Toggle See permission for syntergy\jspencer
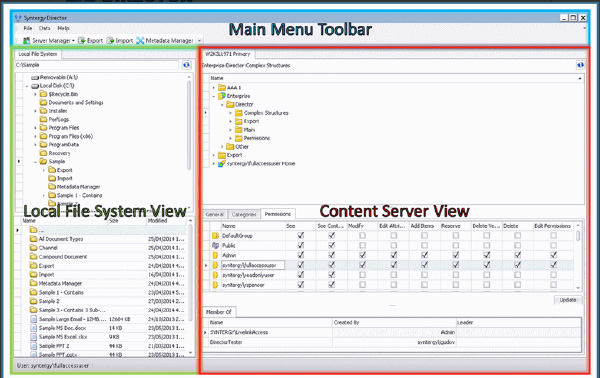 point(301,285)
